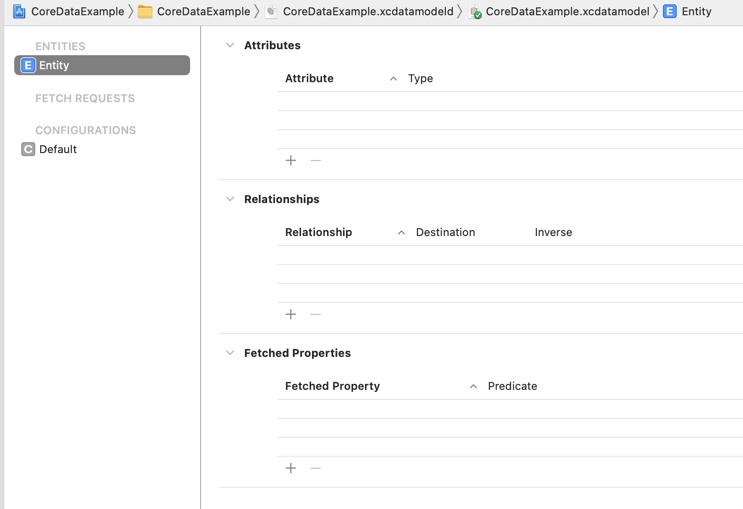The height and width of the screenshot is (509, 743).
Task: Click the minus button under Relationships
Action: [316, 314]
